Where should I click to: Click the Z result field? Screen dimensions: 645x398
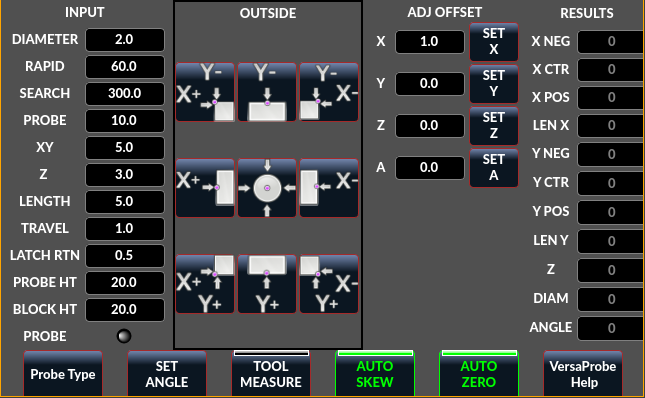611,270
